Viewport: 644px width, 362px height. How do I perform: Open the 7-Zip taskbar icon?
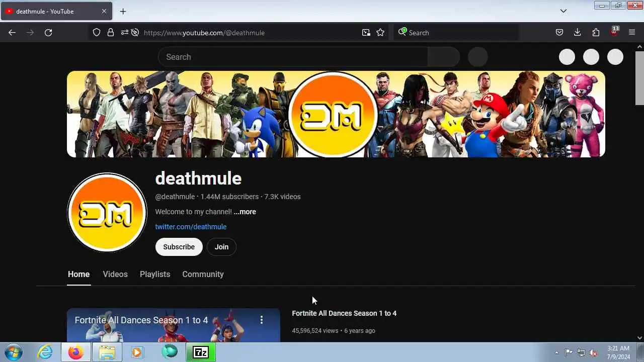201,352
